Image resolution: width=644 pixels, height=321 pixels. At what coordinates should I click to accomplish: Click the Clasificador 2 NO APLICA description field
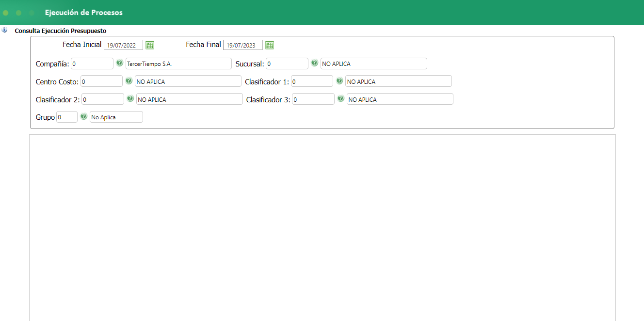point(190,99)
